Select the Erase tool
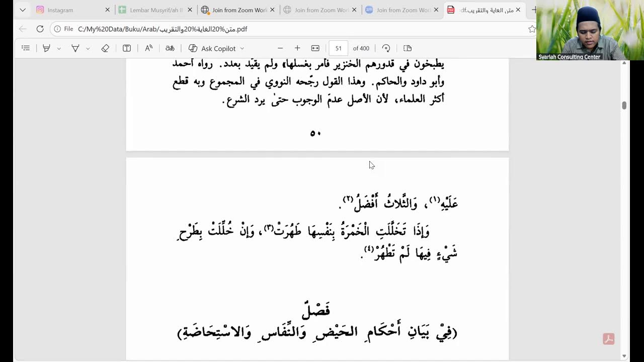Screen dimensions: 644x362 click(105, 48)
